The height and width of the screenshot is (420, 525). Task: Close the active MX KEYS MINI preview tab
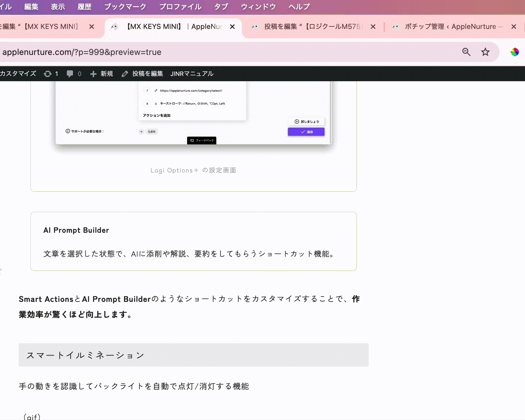click(x=232, y=27)
